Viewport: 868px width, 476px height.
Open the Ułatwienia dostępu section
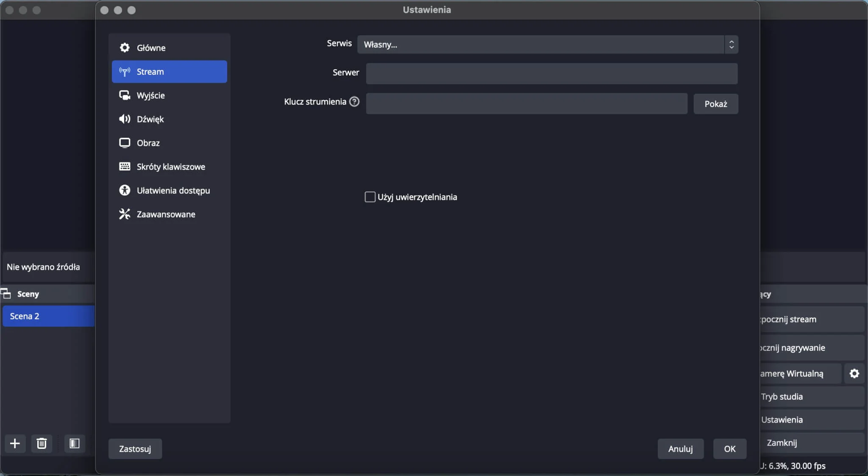(173, 190)
